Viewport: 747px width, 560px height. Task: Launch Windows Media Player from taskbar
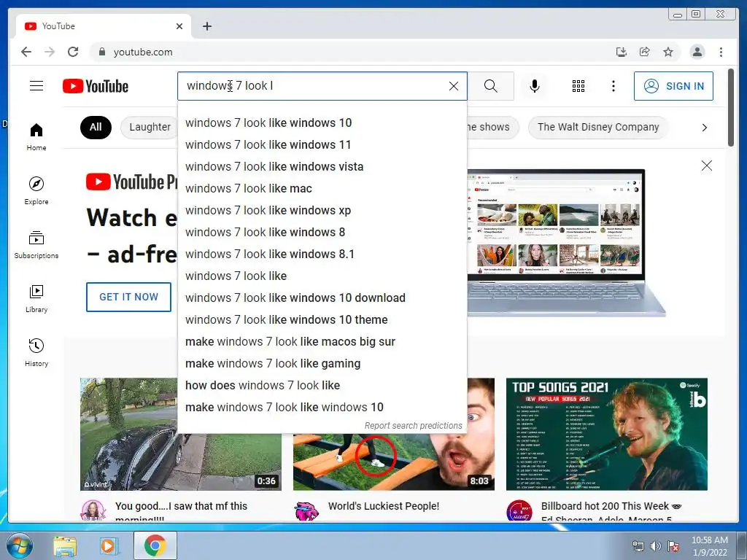[x=109, y=545]
